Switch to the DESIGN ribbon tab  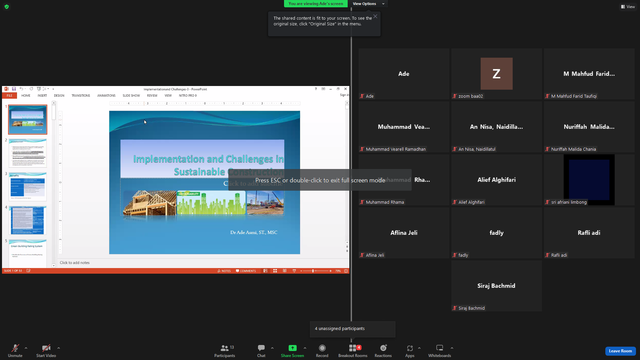(59, 96)
